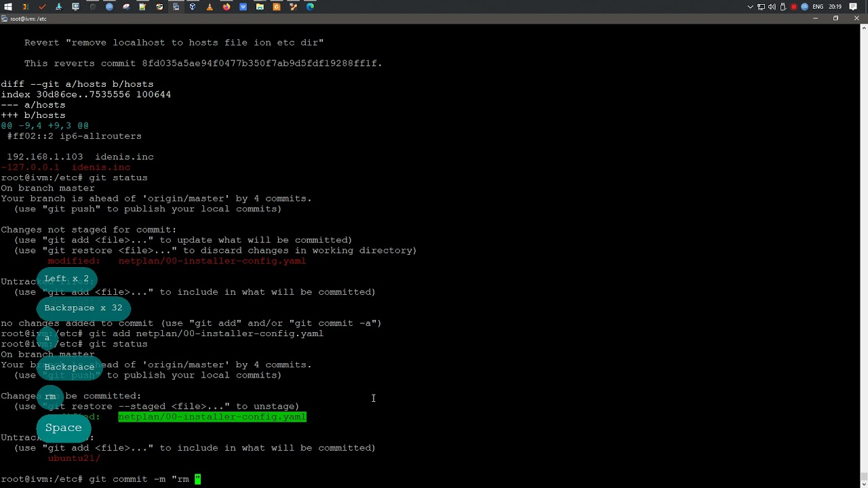Click the 'diff --git a/hosts b/hosts' line
The image size is (868, 488).
[77, 84]
